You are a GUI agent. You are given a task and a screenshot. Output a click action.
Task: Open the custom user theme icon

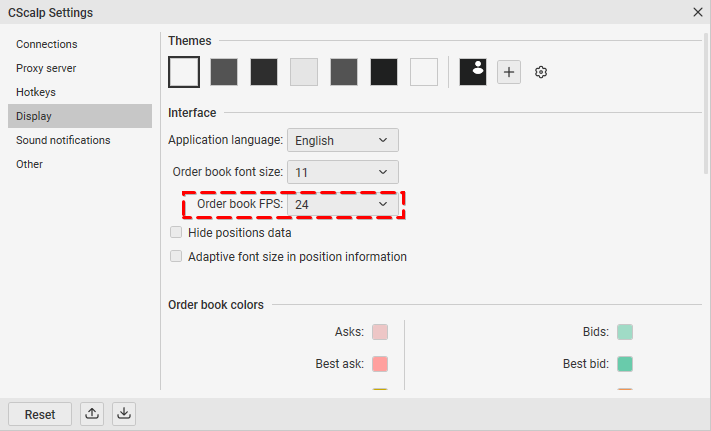pyautogui.click(x=473, y=72)
